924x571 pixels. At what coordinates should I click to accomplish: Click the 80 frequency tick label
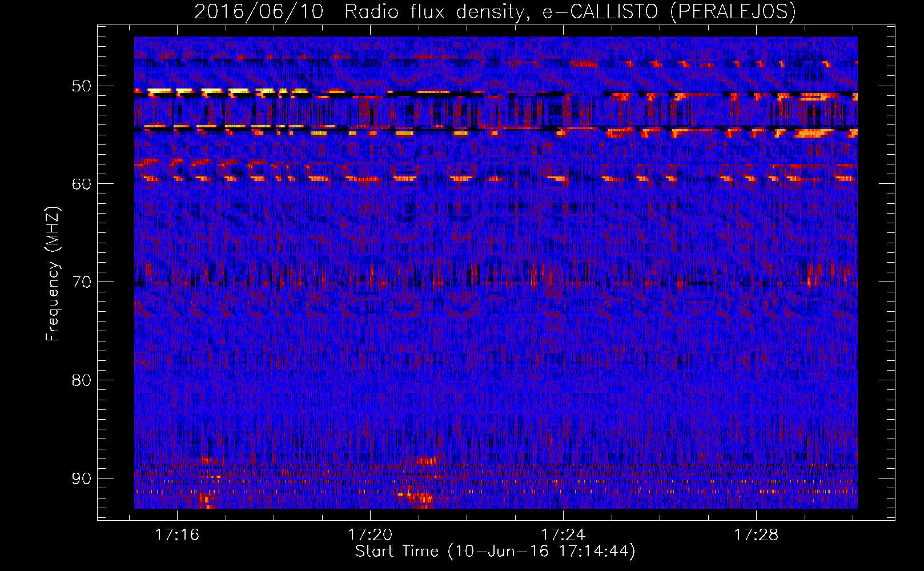(x=81, y=380)
